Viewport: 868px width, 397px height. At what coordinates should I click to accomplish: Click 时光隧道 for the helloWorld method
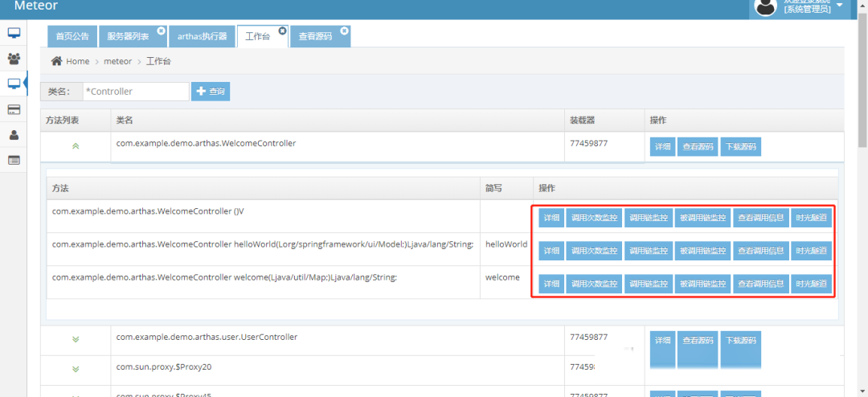811,251
